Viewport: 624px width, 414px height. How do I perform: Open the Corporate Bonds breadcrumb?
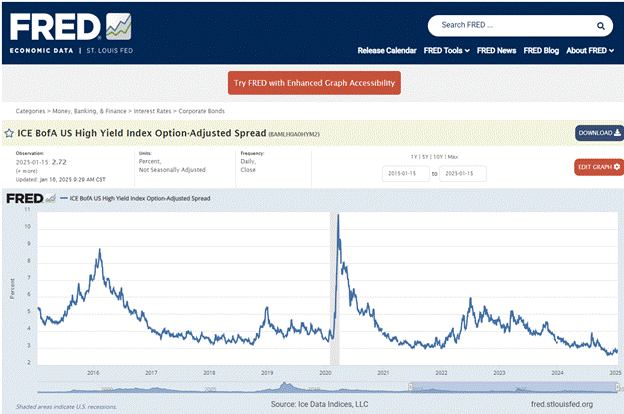(201, 111)
